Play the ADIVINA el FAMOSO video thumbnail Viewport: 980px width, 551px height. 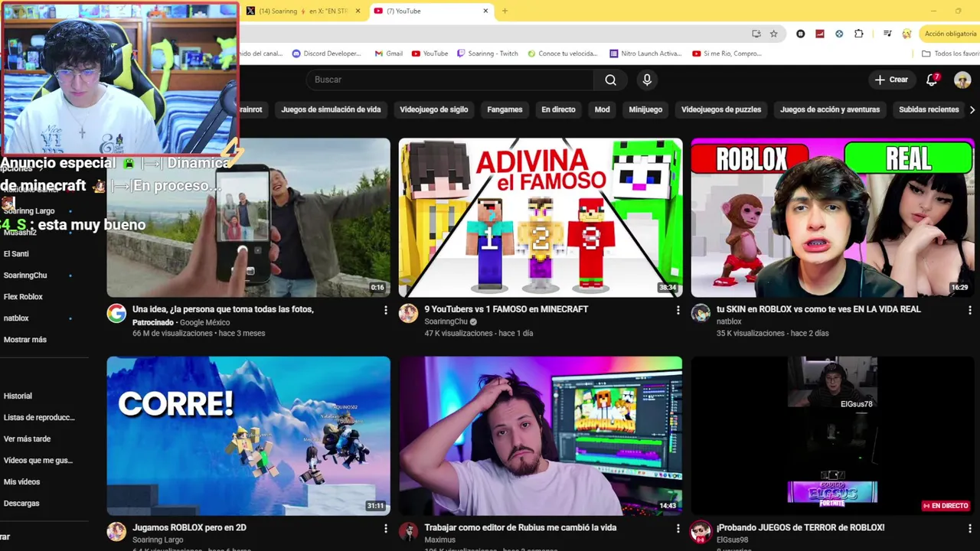(541, 217)
